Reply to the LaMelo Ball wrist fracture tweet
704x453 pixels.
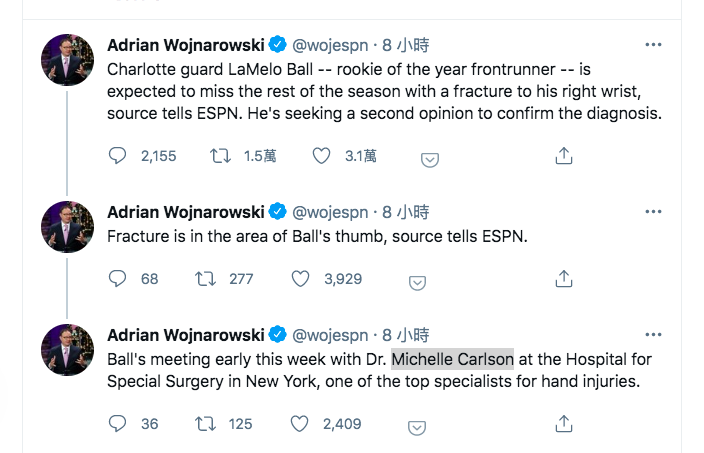point(118,156)
